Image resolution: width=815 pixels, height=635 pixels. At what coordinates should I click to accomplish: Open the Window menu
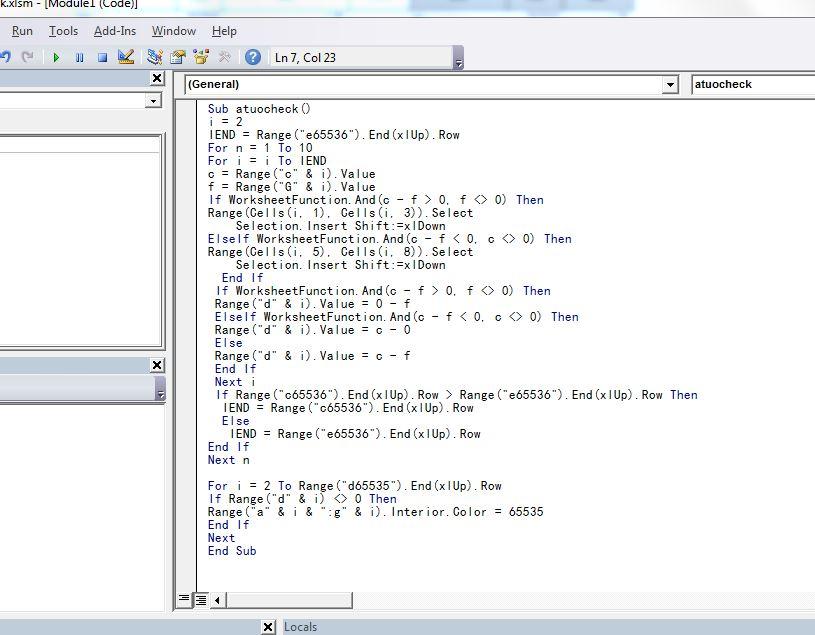tap(174, 31)
